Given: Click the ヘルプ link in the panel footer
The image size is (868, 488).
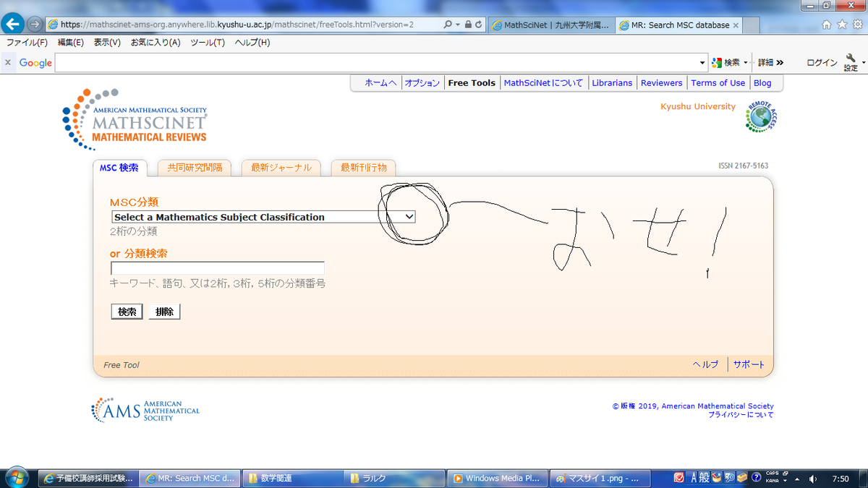Looking at the screenshot, I should pyautogui.click(x=705, y=364).
